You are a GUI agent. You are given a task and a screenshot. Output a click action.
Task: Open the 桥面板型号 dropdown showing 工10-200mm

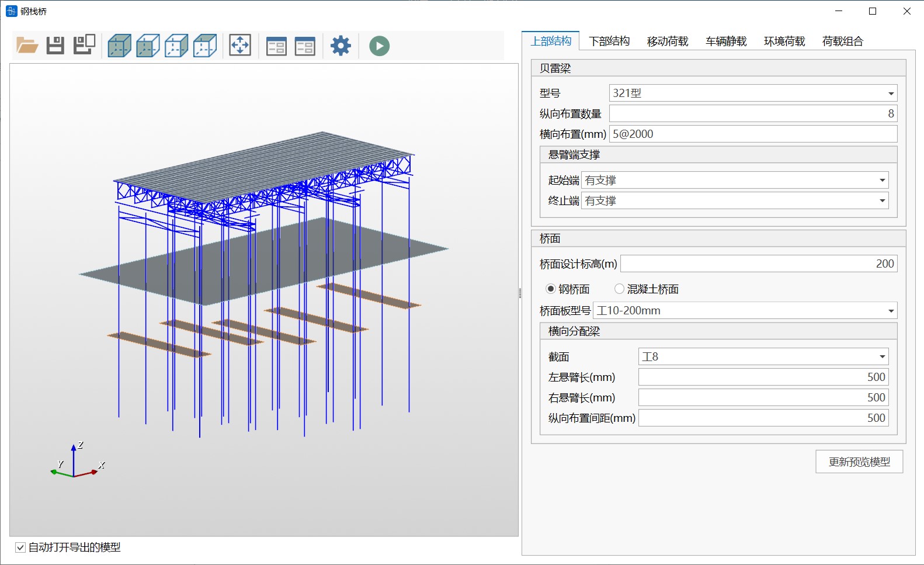point(745,310)
